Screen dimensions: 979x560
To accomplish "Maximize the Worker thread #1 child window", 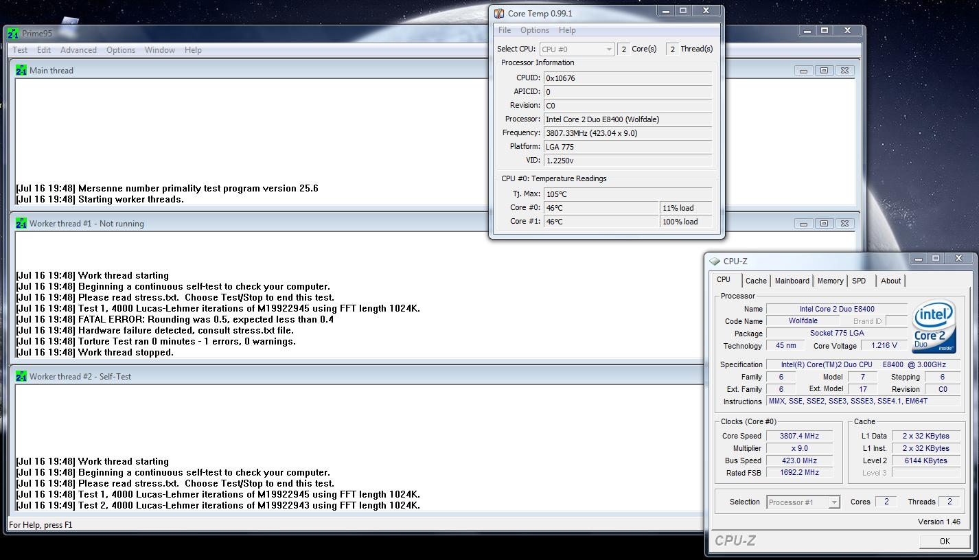I will pyautogui.click(x=825, y=224).
